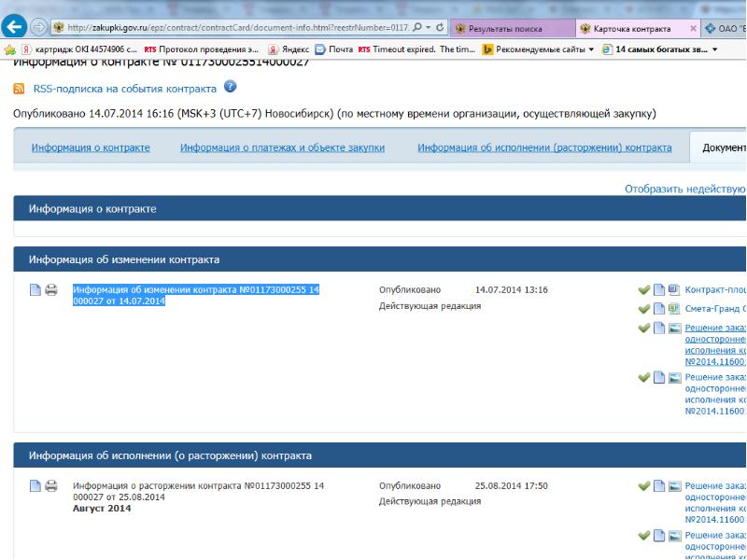Expand the 14 самых богатых bookmark dropdown
Screen dimensions: 747x560
pyautogui.click(x=715, y=49)
